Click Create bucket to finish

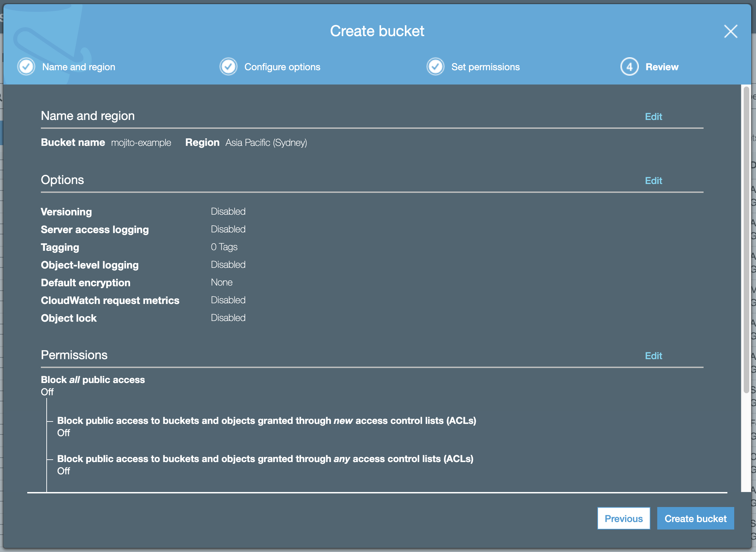[x=695, y=518]
